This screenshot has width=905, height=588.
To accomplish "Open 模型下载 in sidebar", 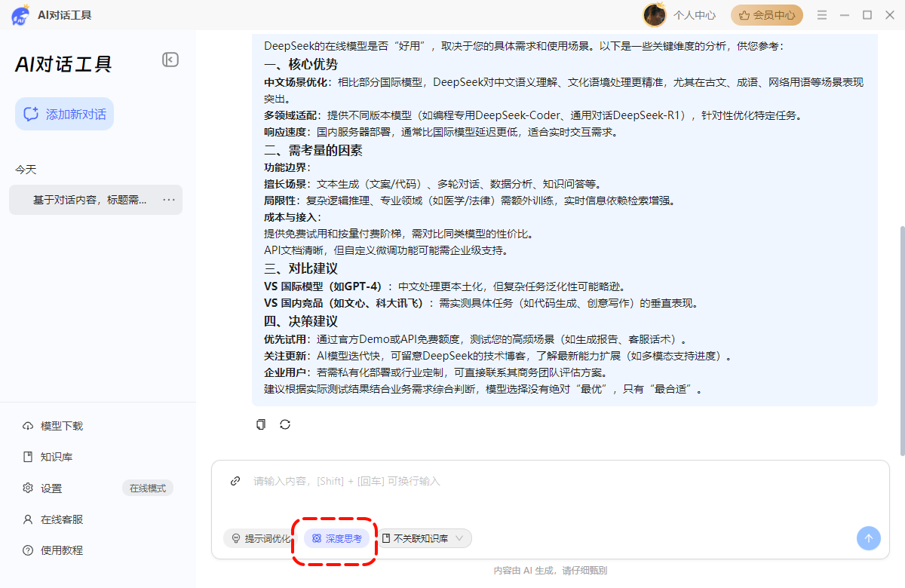I will click(53, 426).
